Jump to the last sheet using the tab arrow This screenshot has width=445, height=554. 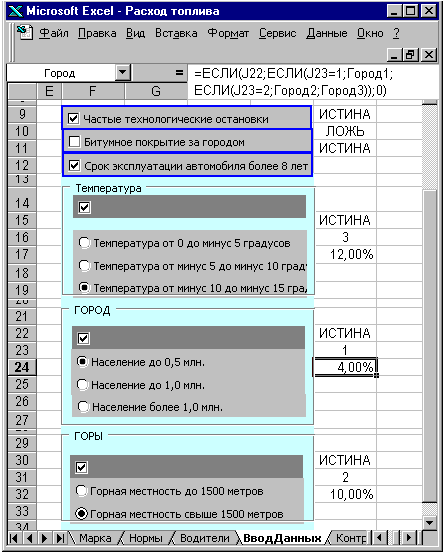pyautogui.click(x=60, y=538)
